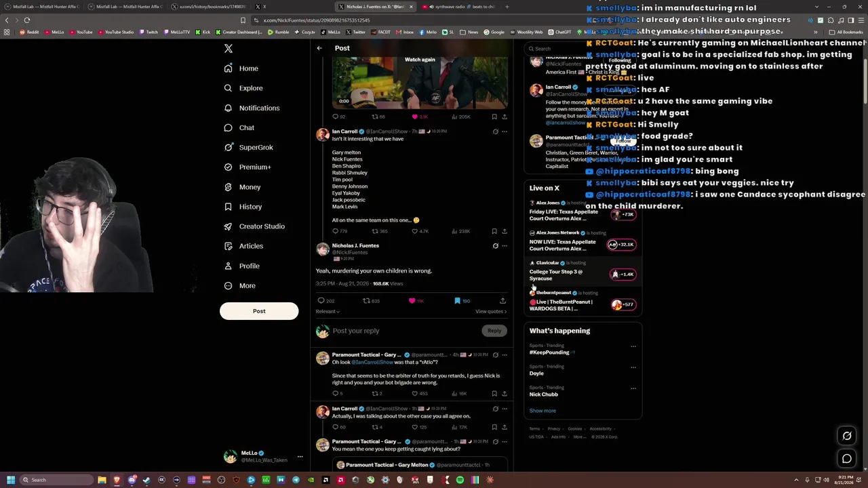868x488 pixels.
Task: Click the X logo in the sidebar
Action: coord(229,49)
